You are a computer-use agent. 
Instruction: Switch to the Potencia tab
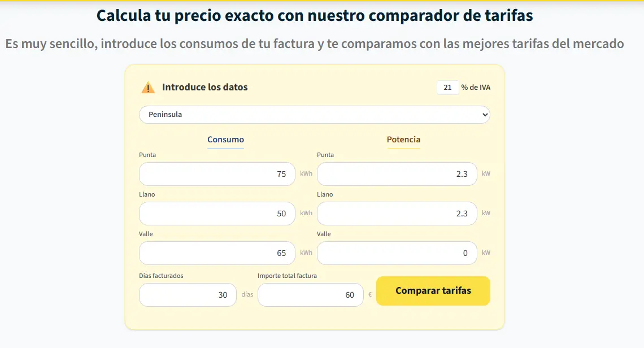click(x=403, y=140)
